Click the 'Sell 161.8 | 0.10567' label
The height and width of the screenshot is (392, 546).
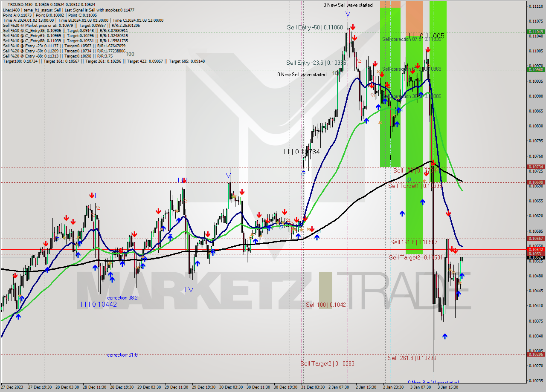point(414,242)
